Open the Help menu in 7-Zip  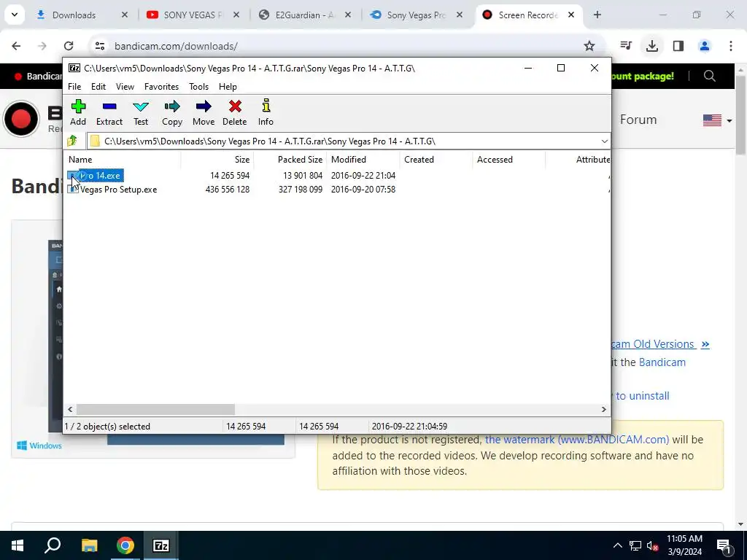[x=228, y=87]
